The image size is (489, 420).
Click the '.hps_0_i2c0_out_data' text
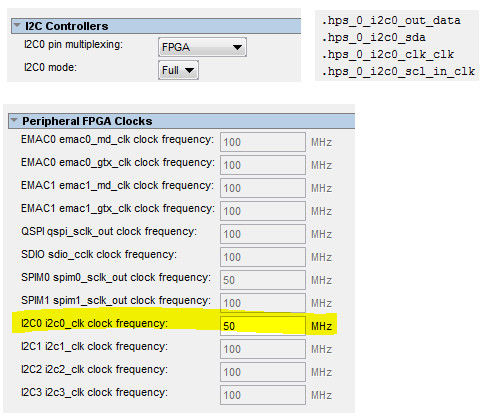coord(391,20)
